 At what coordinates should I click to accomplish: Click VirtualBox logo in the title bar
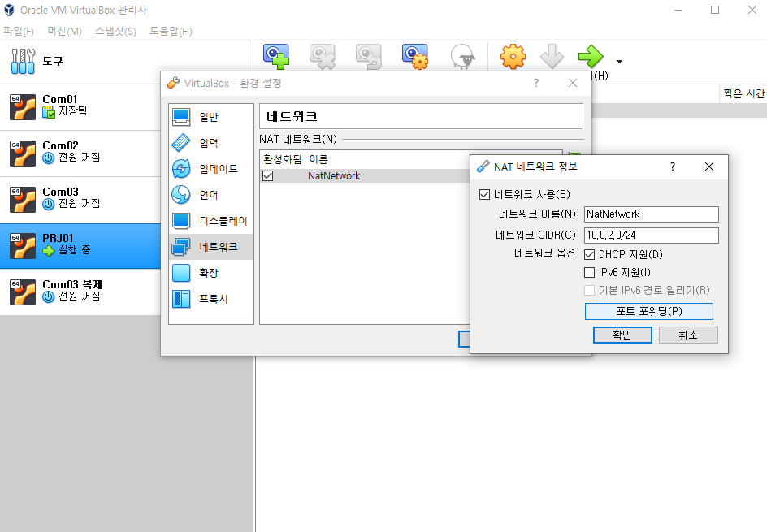[9, 10]
